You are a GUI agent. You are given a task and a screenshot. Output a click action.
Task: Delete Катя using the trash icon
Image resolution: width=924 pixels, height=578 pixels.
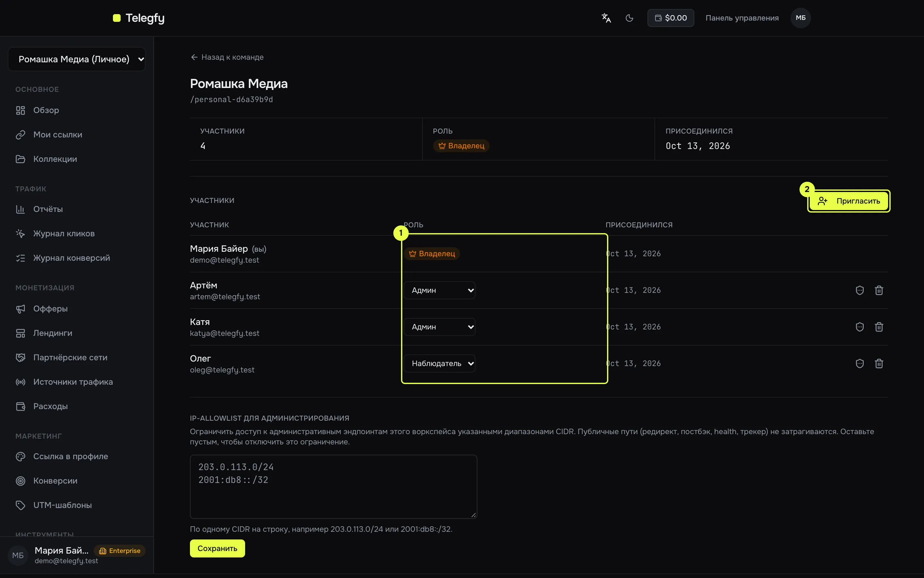click(879, 327)
